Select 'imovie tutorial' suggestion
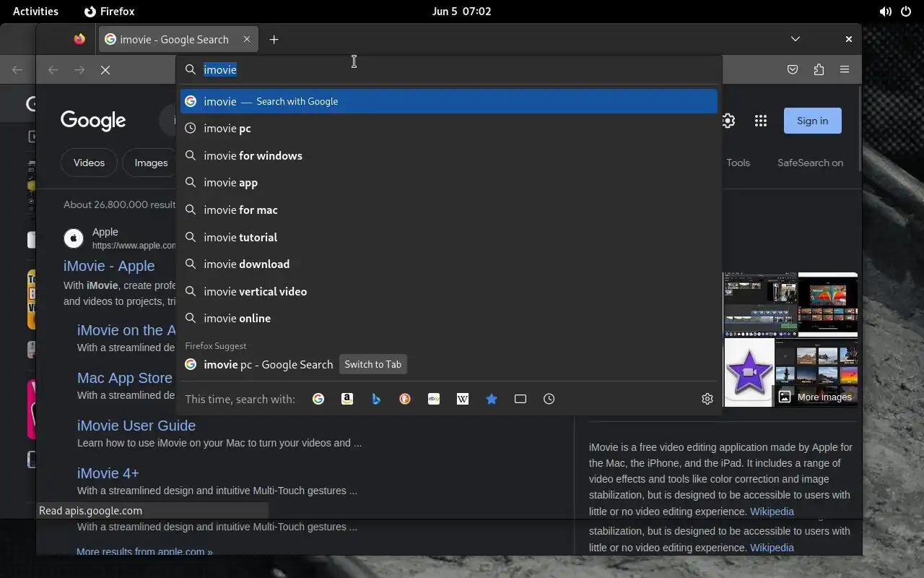The height and width of the screenshot is (578, 924). point(449,237)
